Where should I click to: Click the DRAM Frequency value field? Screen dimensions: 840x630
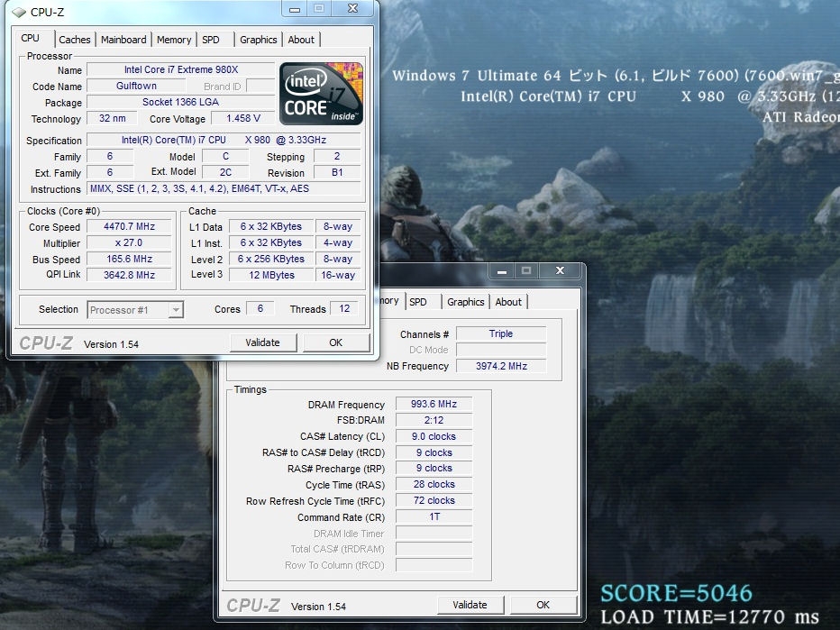pos(434,405)
